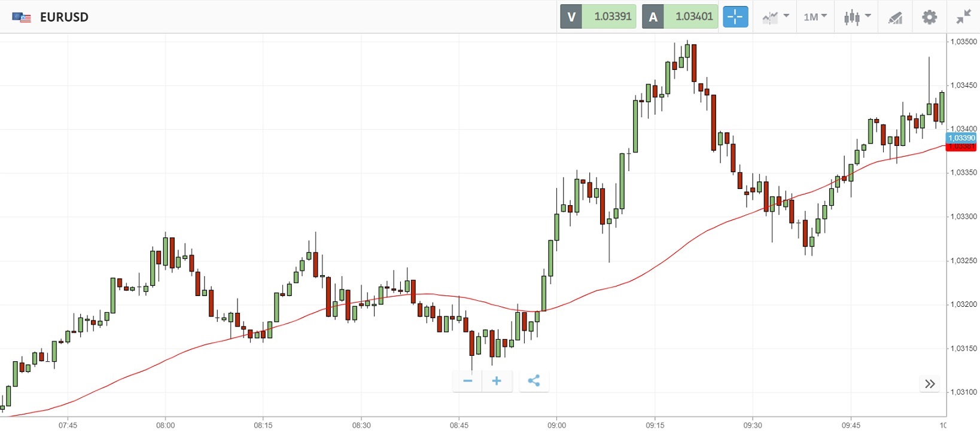
Task: Click the 09:00 time axis marker
Action: (x=556, y=425)
